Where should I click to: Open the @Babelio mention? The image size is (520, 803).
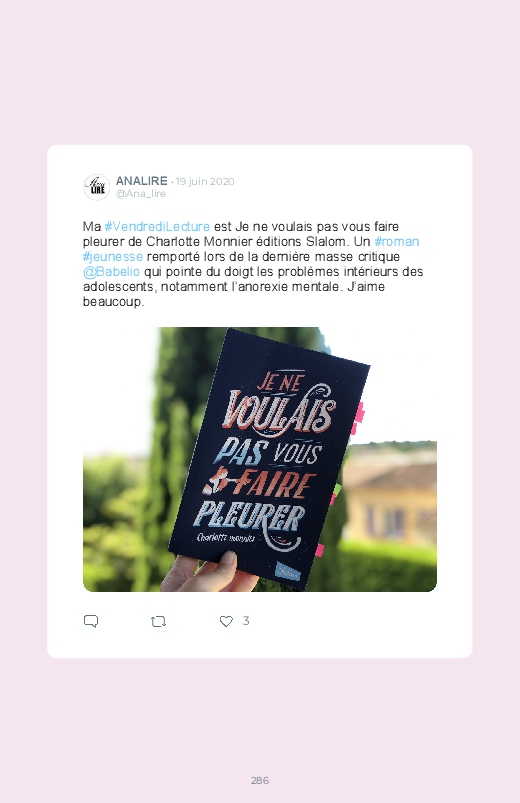click(x=111, y=271)
